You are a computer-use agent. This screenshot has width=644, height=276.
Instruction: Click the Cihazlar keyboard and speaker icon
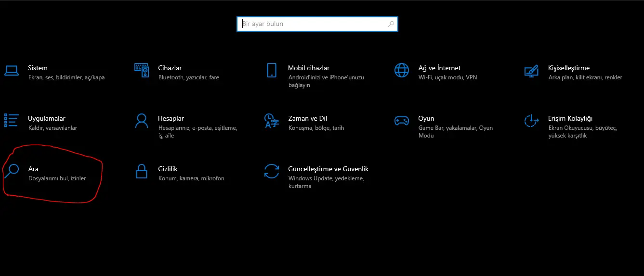[142, 70]
